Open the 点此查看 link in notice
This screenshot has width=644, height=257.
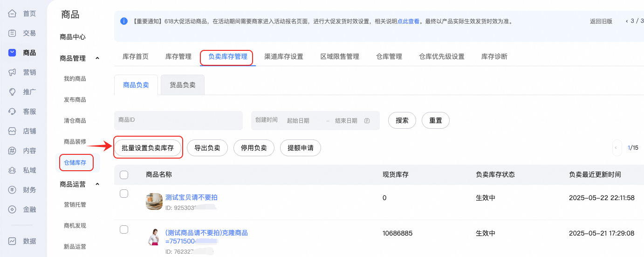pyautogui.click(x=408, y=21)
